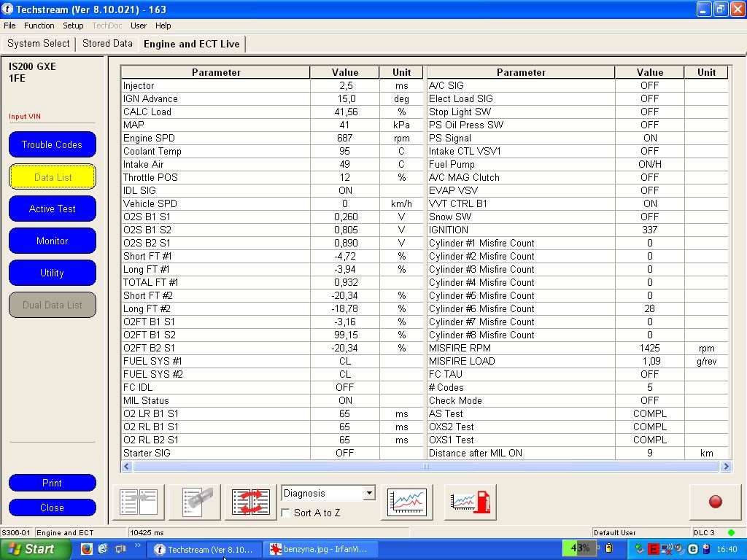Select the Coolant Temp parameter

coord(273,152)
